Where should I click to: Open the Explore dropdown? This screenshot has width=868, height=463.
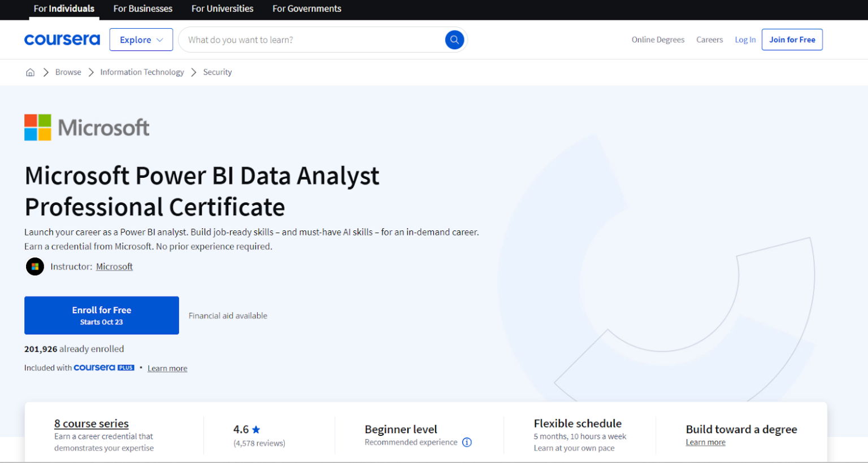(x=141, y=40)
